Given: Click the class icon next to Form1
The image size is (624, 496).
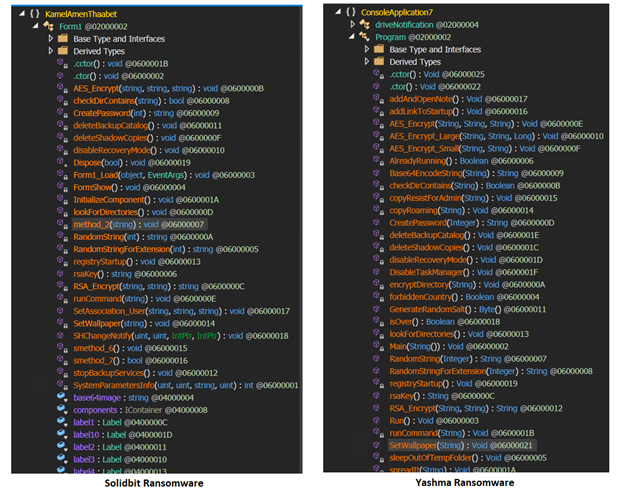Looking at the screenshot, I should point(50,24).
